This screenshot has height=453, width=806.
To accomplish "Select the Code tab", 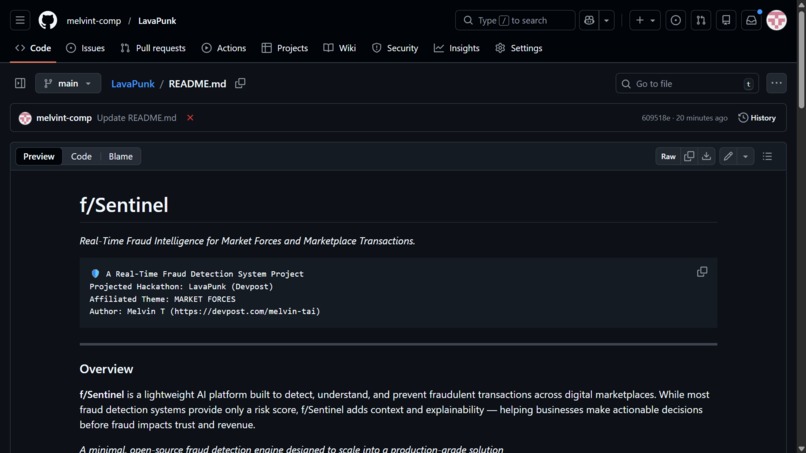I will [33, 48].
